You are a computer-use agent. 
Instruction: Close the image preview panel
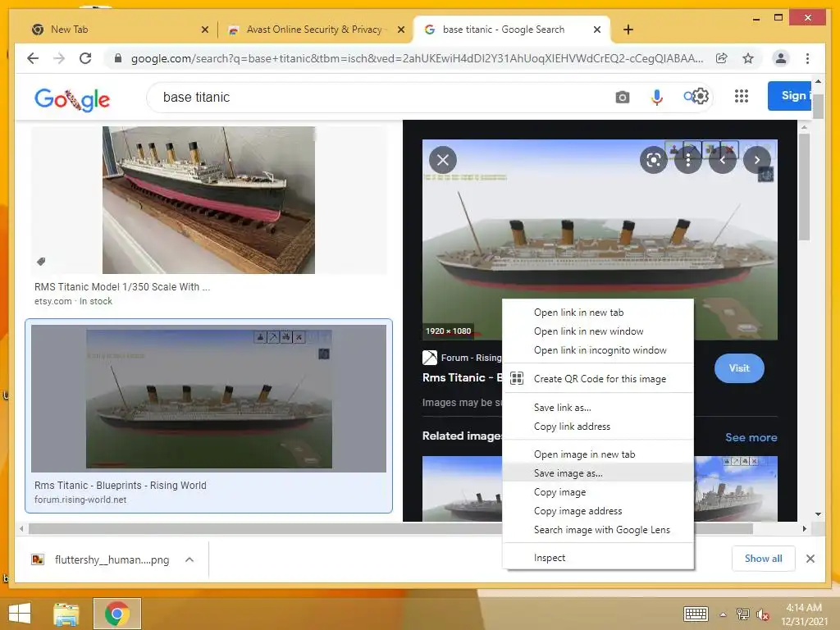pyautogui.click(x=443, y=160)
